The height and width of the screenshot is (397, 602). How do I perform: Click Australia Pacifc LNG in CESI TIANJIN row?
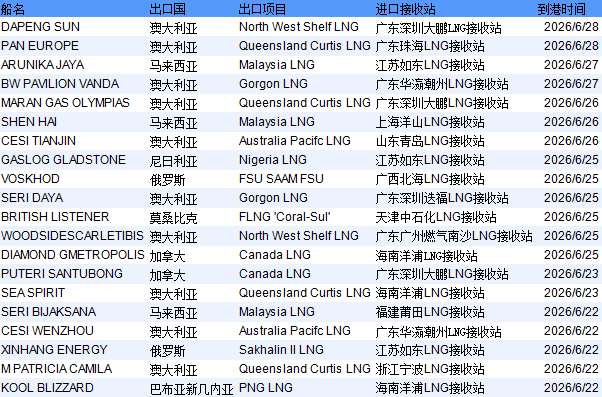coord(294,141)
